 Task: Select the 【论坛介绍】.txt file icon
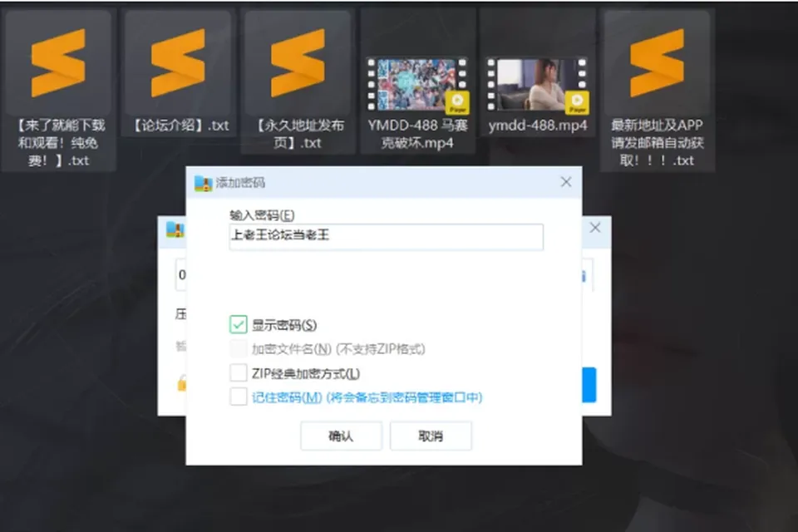coord(178,62)
